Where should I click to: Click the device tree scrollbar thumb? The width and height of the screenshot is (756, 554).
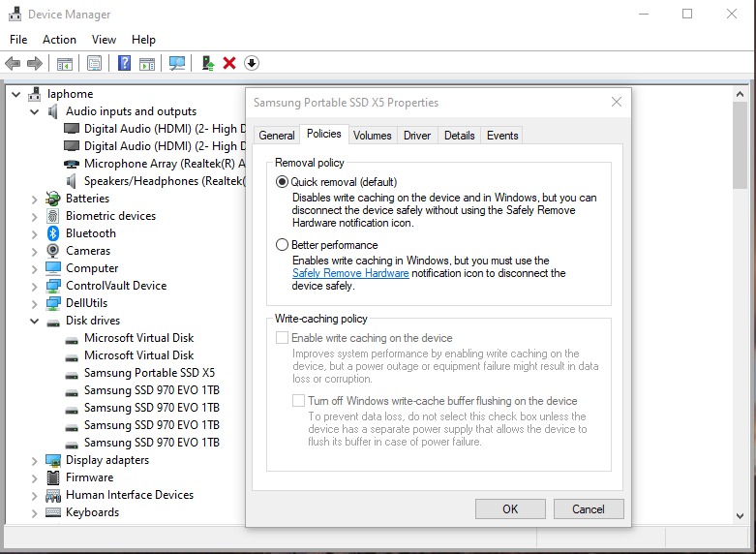pos(740,145)
